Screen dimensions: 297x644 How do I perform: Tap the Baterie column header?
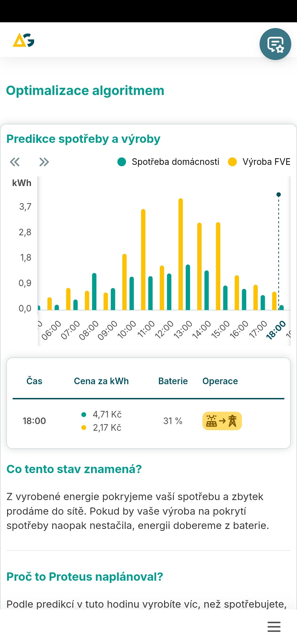(x=173, y=381)
